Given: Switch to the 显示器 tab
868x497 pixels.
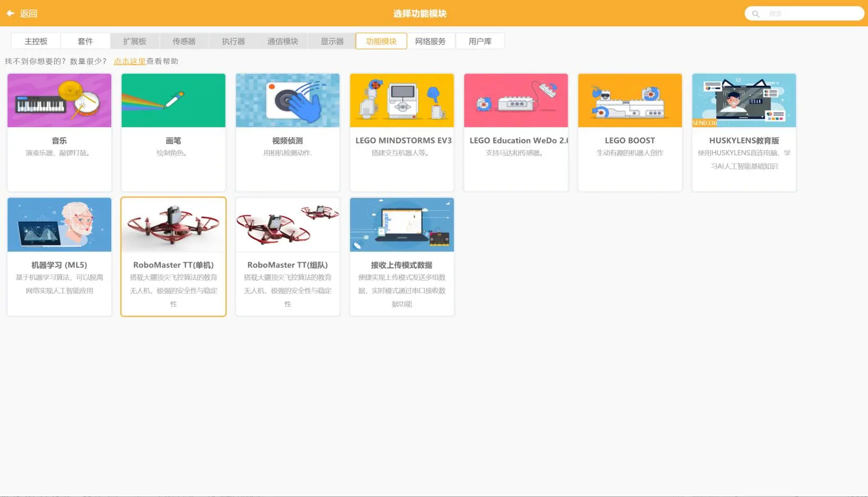Looking at the screenshot, I should 332,41.
